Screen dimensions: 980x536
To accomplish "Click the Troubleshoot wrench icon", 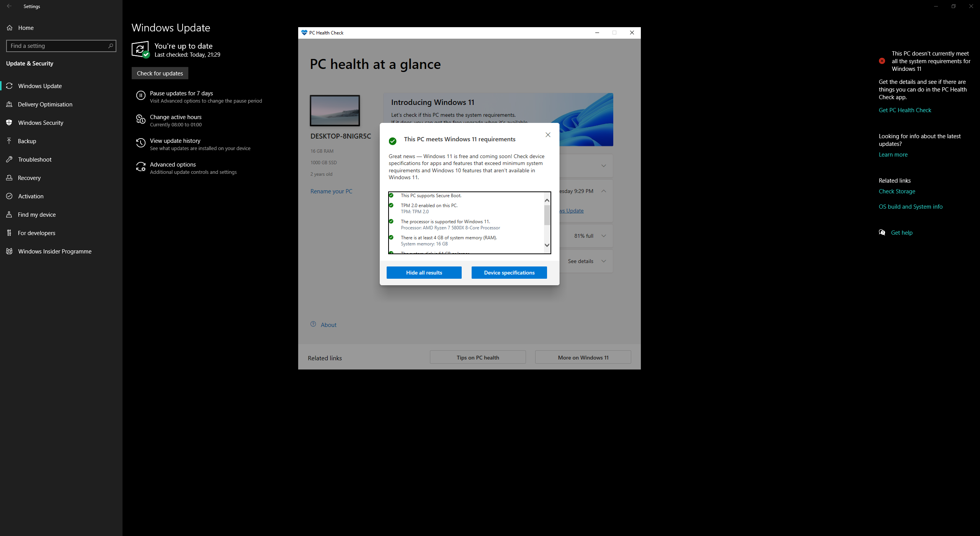I will tap(10, 159).
